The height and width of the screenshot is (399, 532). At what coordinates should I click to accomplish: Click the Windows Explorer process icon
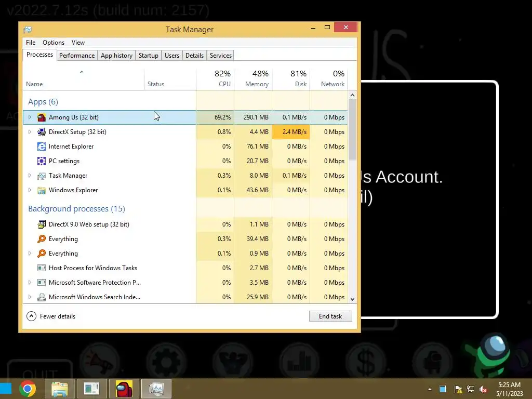click(42, 190)
